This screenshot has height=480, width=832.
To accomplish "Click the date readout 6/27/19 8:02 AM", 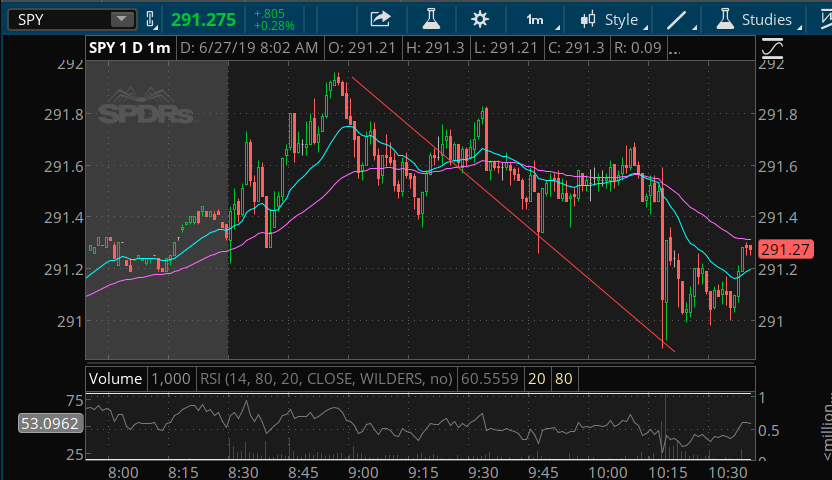I will [x=249, y=48].
